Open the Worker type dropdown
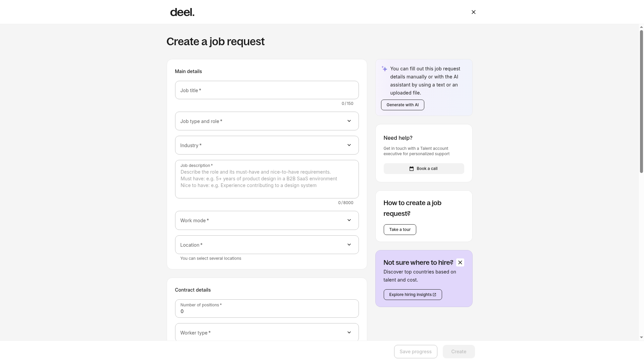This screenshot has width=644, height=362. pyautogui.click(x=267, y=332)
